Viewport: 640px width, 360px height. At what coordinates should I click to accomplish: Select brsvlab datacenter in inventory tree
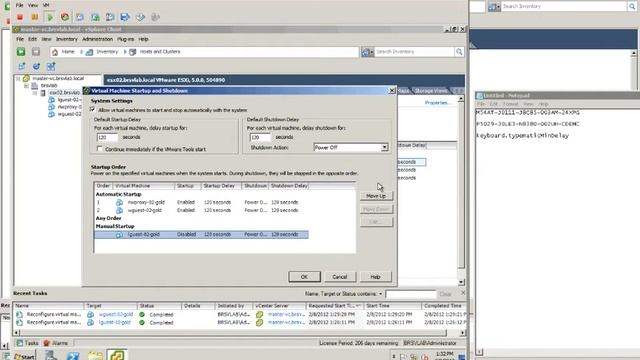pos(49,86)
